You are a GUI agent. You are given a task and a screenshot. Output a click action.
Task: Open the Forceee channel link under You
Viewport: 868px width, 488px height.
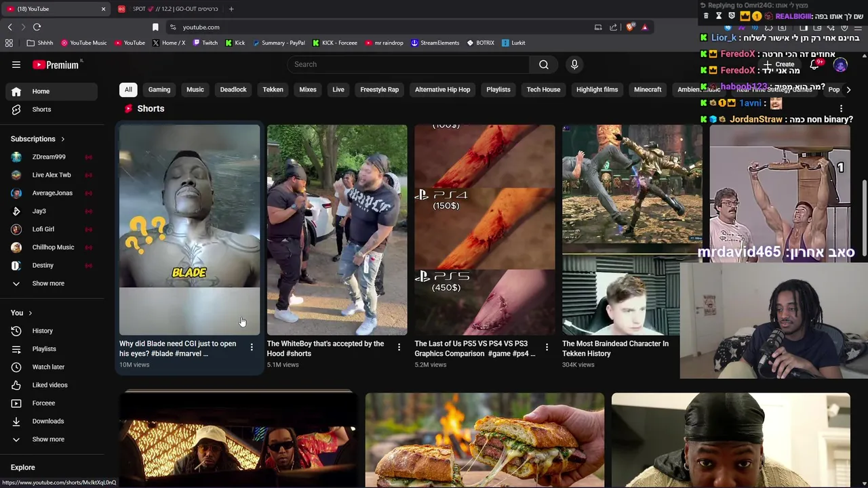click(x=52, y=403)
